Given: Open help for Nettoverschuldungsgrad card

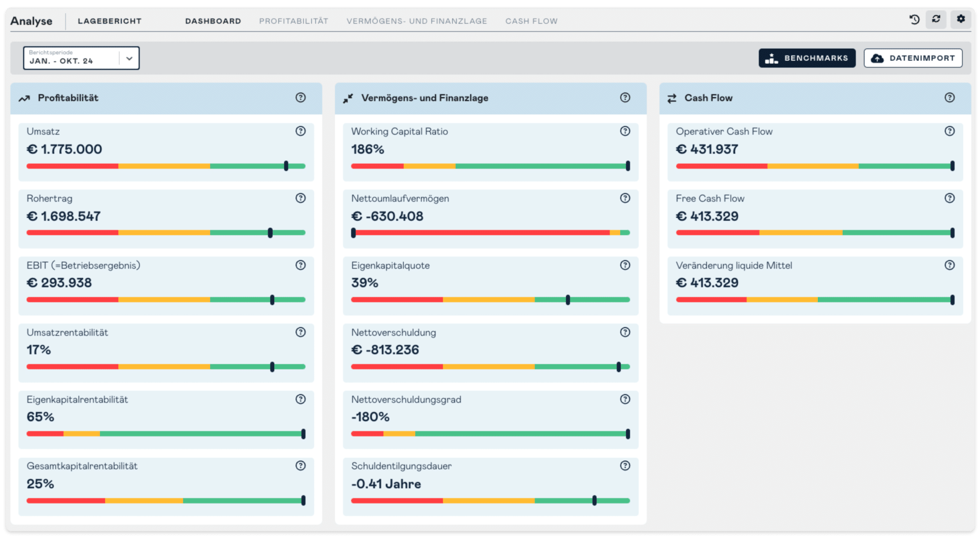Looking at the screenshot, I should click(625, 399).
